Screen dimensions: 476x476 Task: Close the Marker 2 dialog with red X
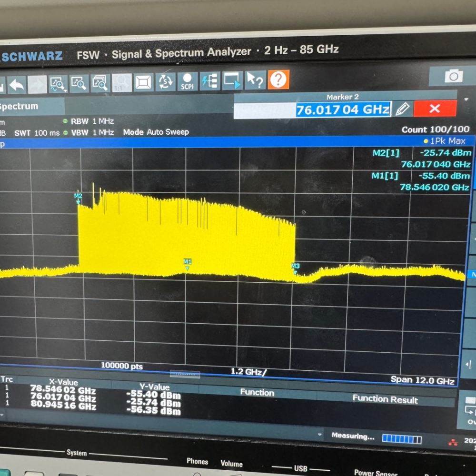(x=435, y=109)
